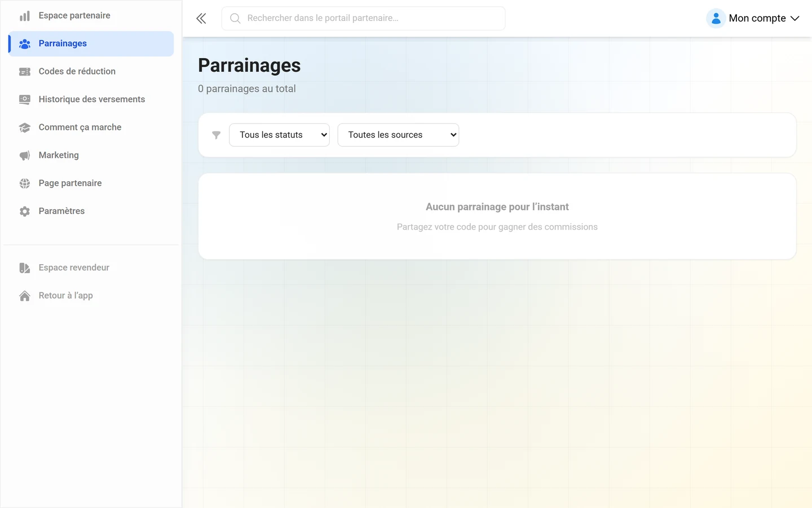Click the gear icon beside Paramètres
The height and width of the screenshot is (508, 812).
(x=25, y=211)
